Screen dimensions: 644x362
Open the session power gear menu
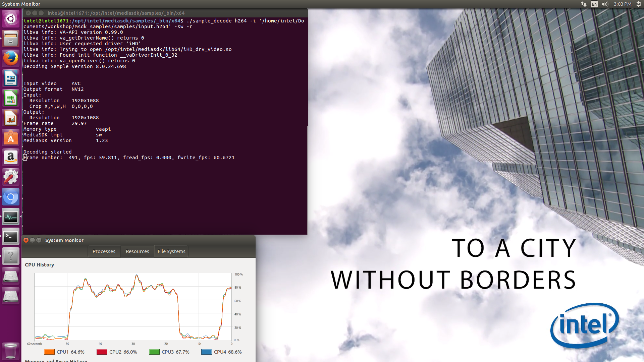(638, 4)
